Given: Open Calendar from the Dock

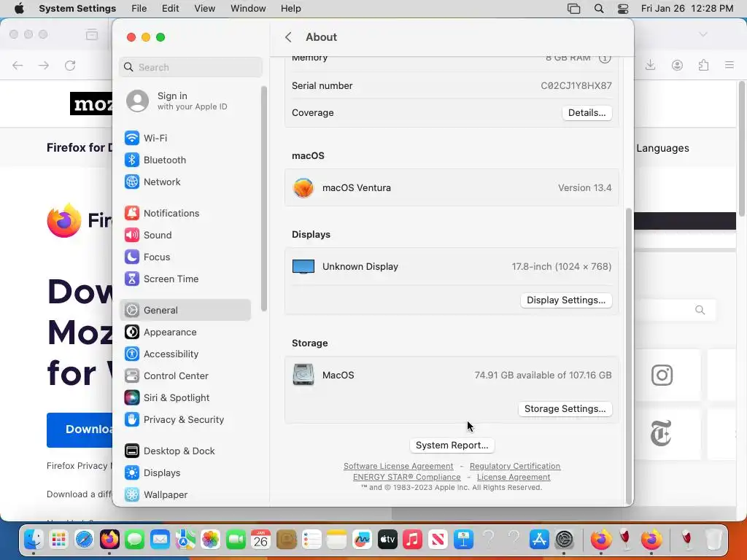Looking at the screenshot, I should point(260,540).
